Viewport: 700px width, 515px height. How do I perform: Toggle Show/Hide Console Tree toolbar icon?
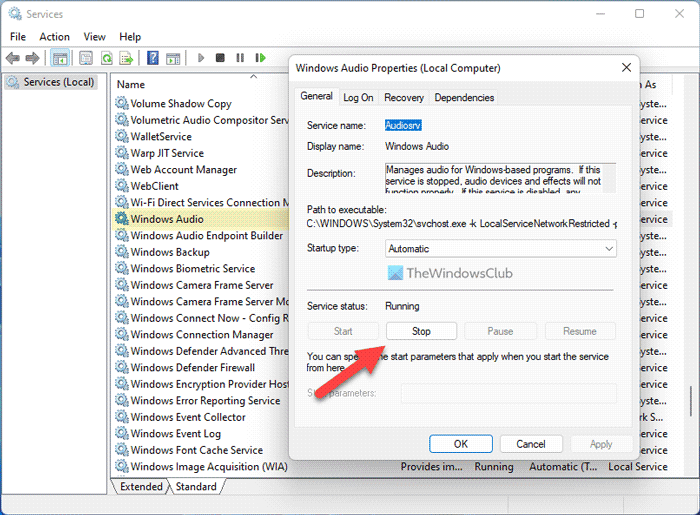tap(60, 58)
